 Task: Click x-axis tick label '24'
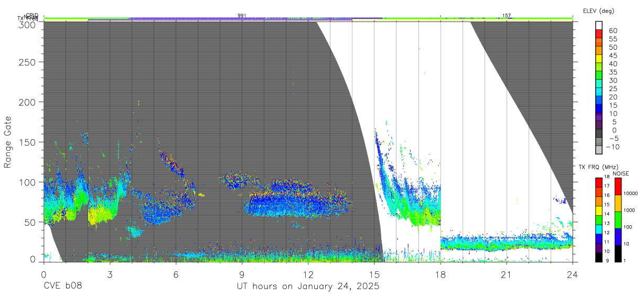click(573, 274)
